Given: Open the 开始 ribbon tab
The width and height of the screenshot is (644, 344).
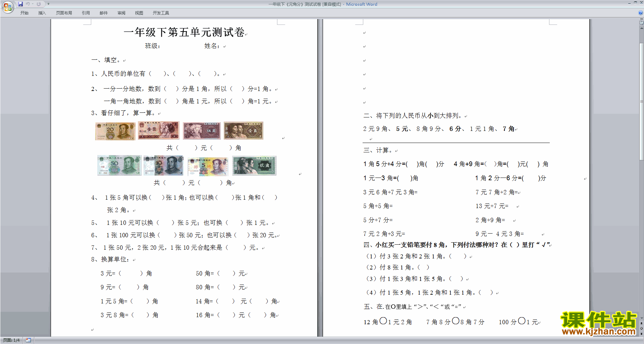Looking at the screenshot, I should tap(24, 13).
